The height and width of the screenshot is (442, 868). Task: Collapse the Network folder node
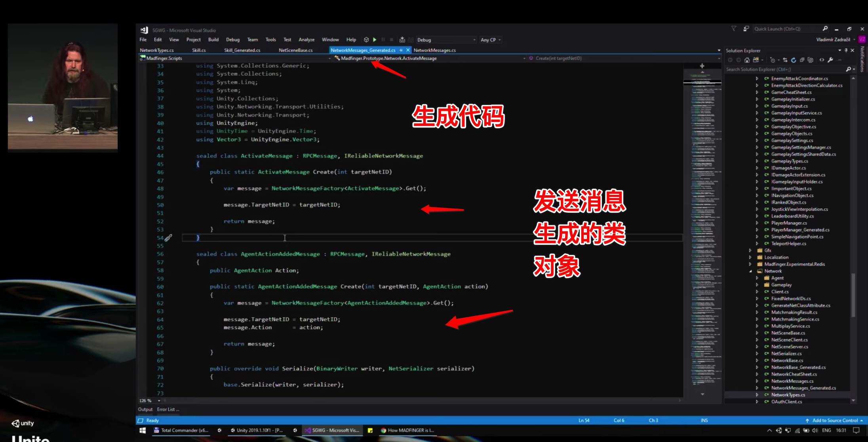tap(750, 271)
